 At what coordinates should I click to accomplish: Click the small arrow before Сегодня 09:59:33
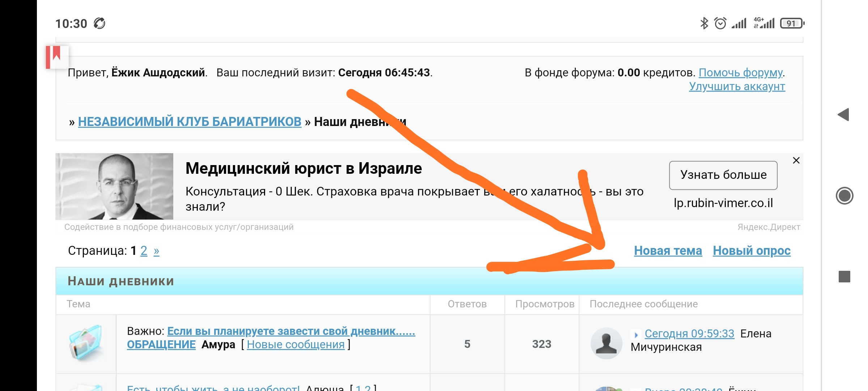636,335
